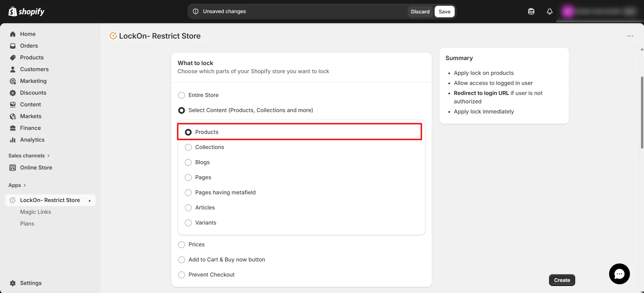Open the chat support bubble
Image resolution: width=644 pixels, height=293 pixels.
619,274
